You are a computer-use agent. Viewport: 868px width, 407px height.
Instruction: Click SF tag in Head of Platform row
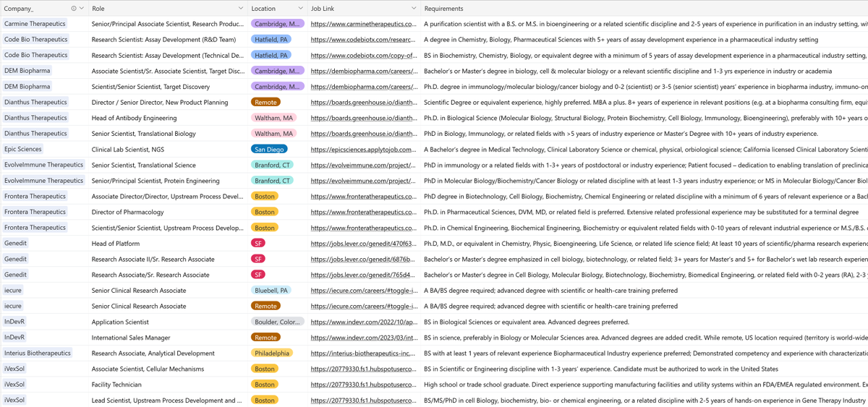coord(258,244)
